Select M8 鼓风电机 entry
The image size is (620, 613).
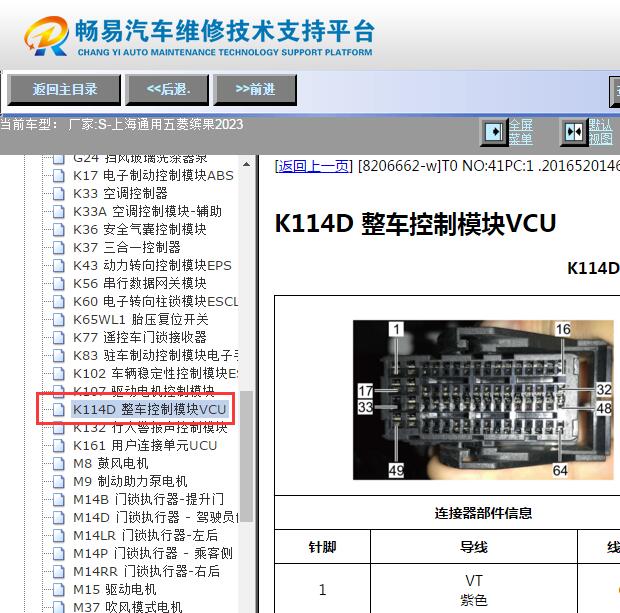111,464
